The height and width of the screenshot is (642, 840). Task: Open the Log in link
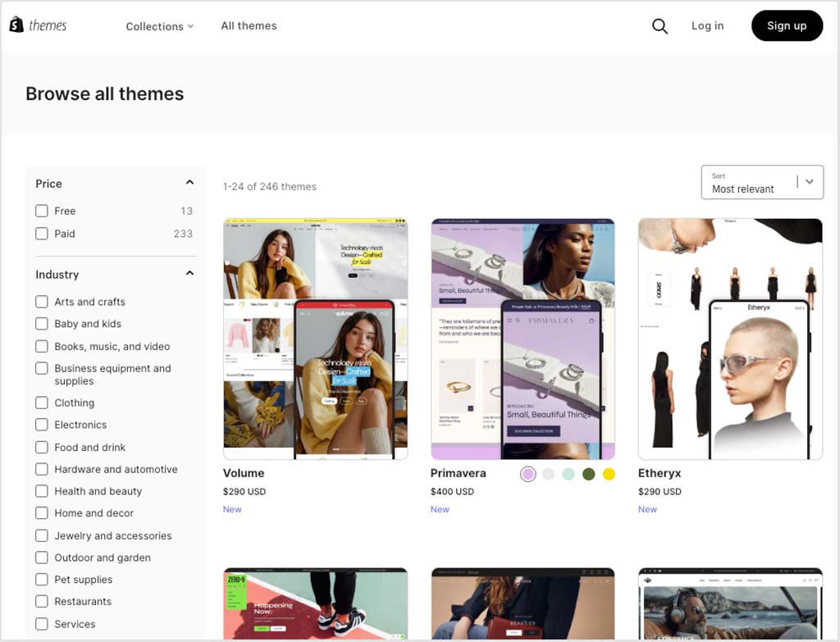707,25
